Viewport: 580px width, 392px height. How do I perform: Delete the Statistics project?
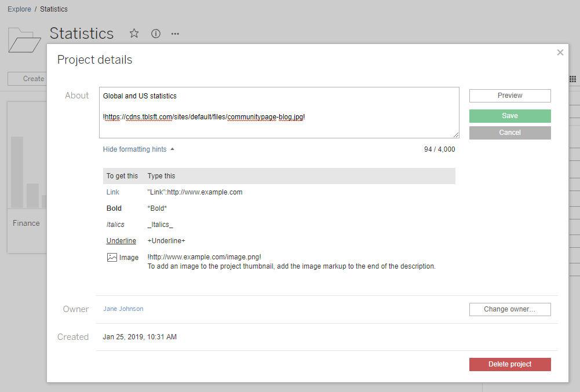click(x=509, y=364)
